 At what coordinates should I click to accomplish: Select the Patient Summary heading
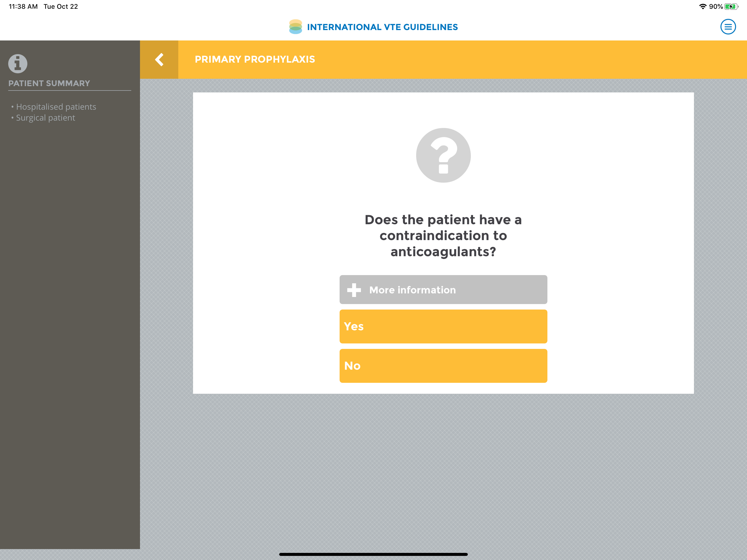tap(49, 83)
